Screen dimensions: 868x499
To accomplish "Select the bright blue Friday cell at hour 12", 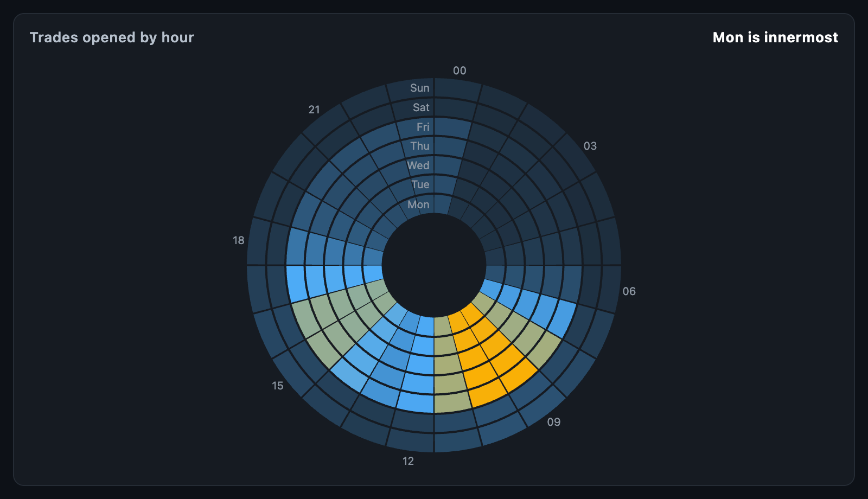I will point(416,402).
